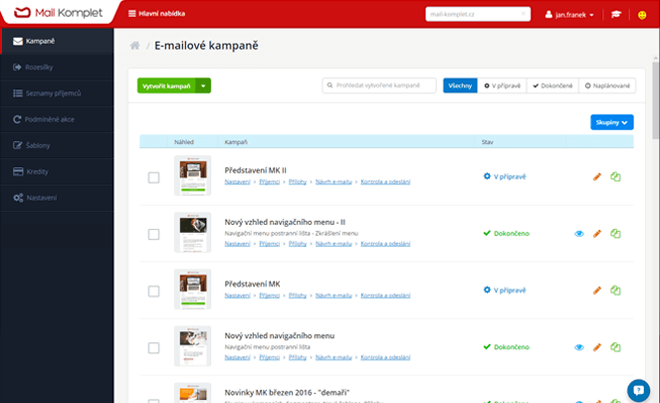View Nový vzhled navigačního menu - II with eye icon
Image resolution: width=660 pixels, height=403 pixels.
click(x=579, y=234)
